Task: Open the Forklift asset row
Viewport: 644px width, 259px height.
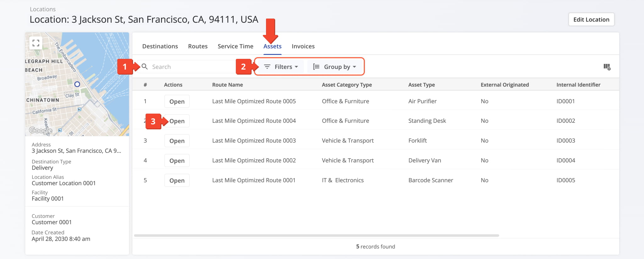Action: coord(177,141)
